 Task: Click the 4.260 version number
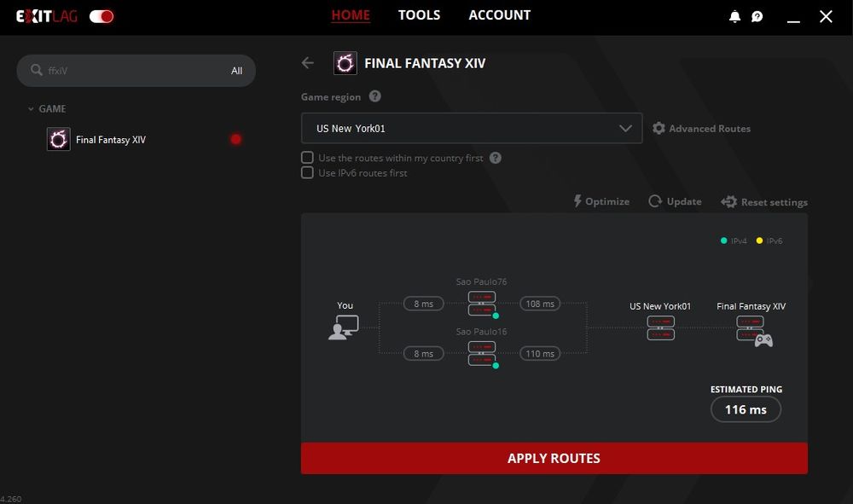click(11, 499)
